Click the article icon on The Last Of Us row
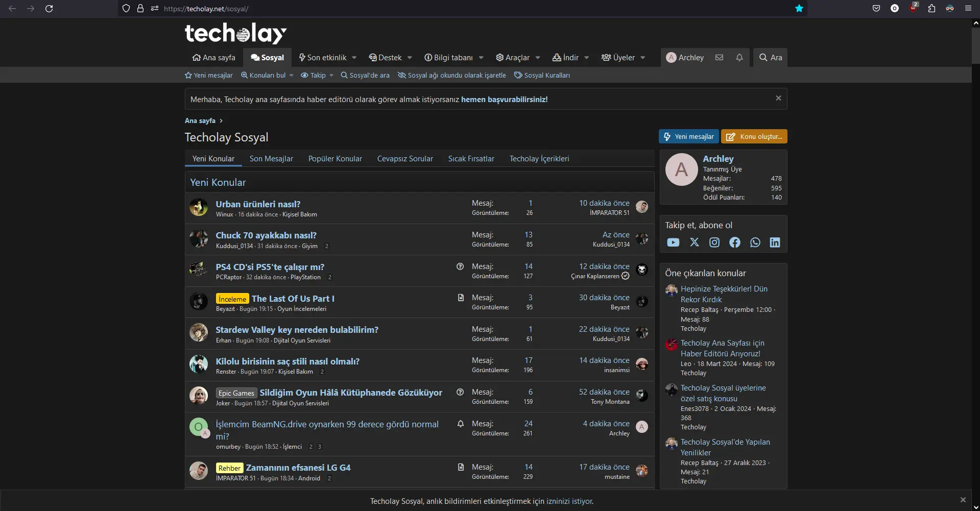This screenshot has height=511, width=980. coord(461,298)
